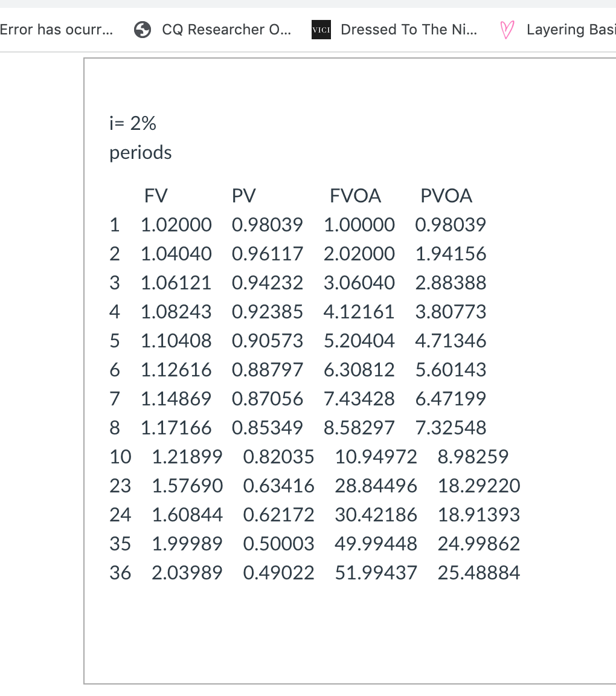Click FVOA value 1.00000
This screenshot has height=696, width=616.
[359, 225]
